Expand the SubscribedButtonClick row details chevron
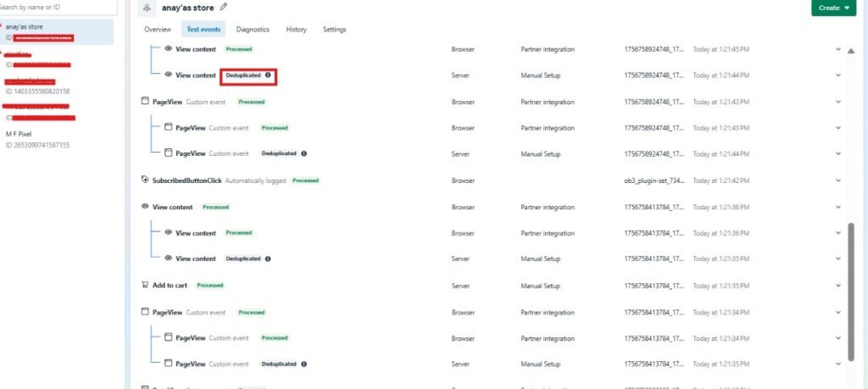The width and height of the screenshot is (868, 389). point(837,181)
